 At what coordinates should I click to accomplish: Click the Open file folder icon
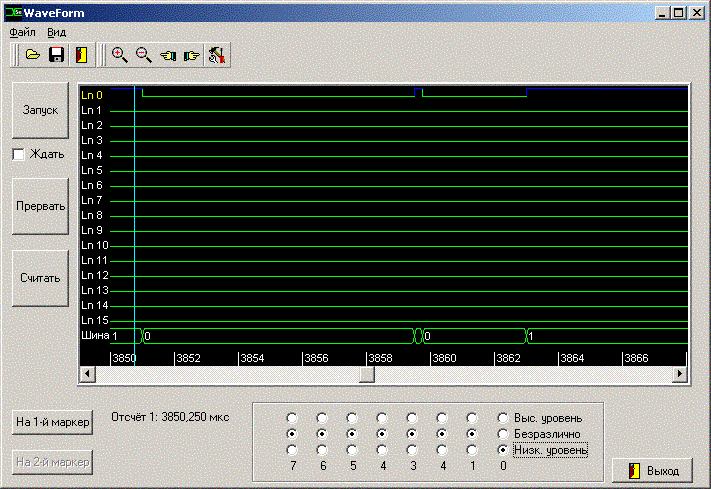click(x=33, y=55)
